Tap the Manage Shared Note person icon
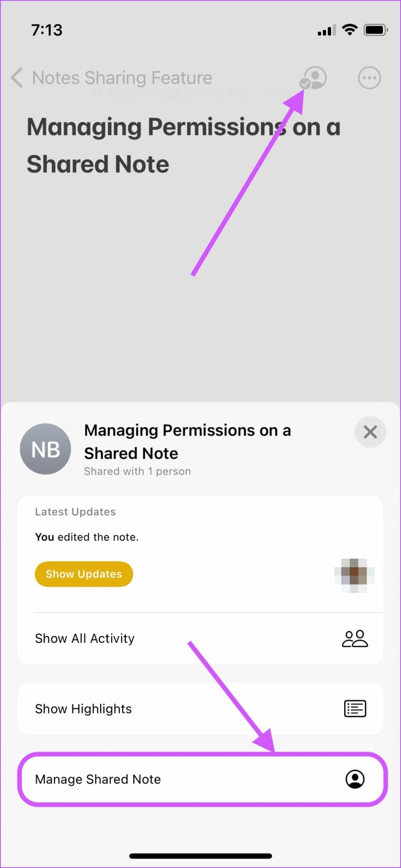401x868 pixels. pyautogui.click(x=355, y=779)
